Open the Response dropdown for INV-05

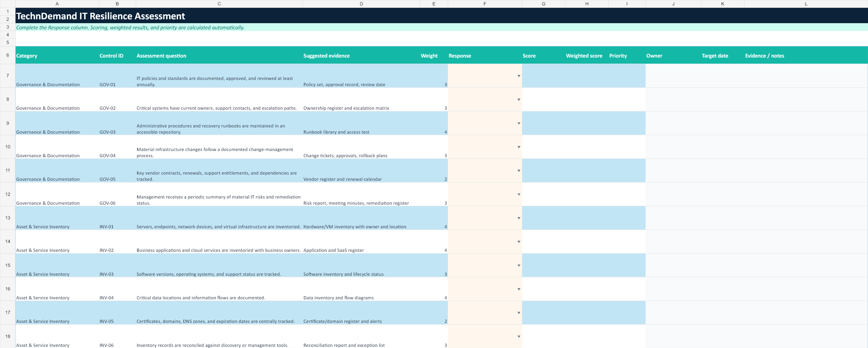pos(519,313)
